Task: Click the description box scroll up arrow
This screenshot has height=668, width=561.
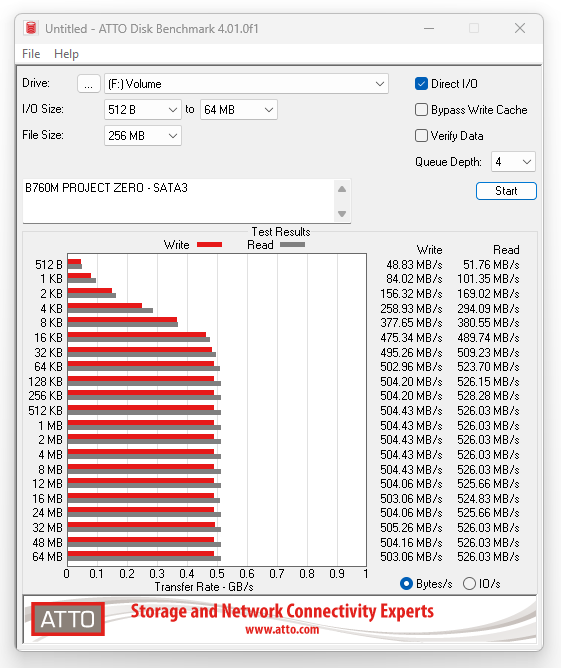Action: click(342, 189)
